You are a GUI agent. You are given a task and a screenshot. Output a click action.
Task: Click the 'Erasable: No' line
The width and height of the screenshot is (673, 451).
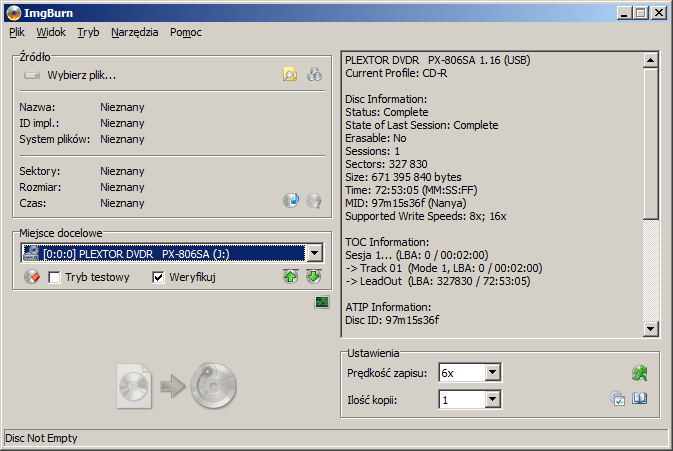pyautogui.click(x=376, y=138)
